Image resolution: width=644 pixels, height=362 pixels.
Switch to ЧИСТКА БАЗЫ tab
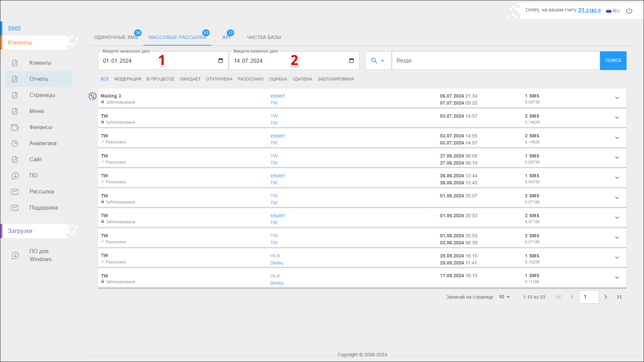(x=264, y=37)
